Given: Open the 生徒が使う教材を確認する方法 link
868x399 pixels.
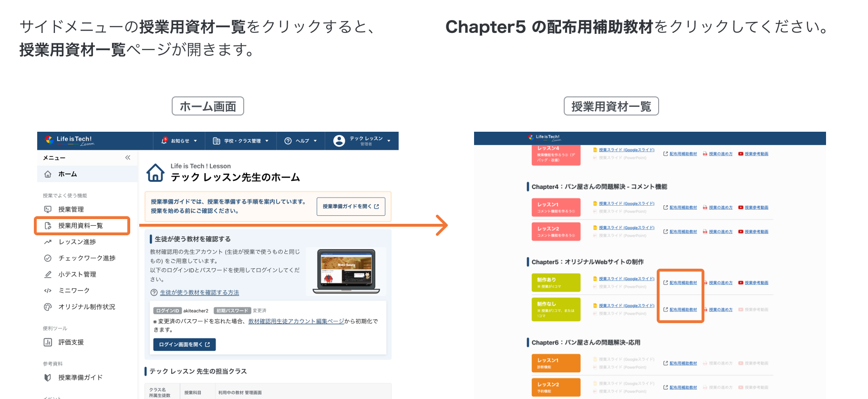Looking at the screenshot, I should click(x=199, y=293).
